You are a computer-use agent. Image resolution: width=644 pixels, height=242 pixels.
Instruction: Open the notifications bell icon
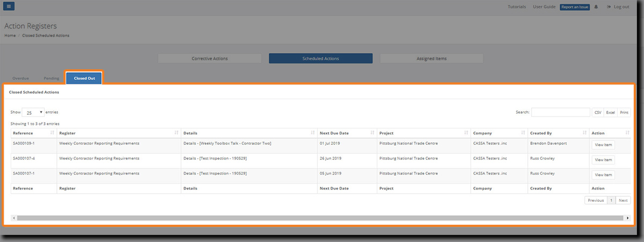pos(596,7)
